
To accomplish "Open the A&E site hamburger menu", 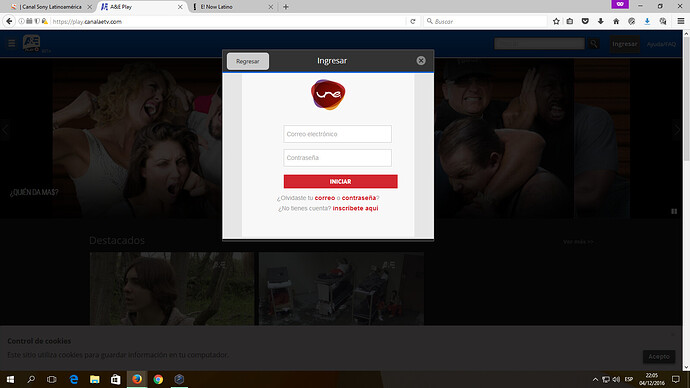I will pos(12,43).
